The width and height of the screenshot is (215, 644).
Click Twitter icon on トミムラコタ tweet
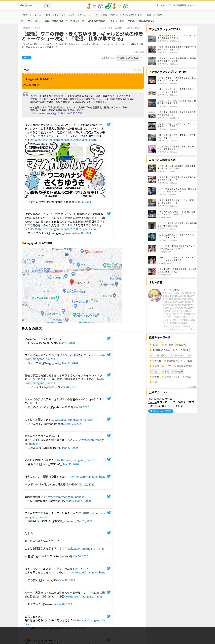click(x=109, y=375)
